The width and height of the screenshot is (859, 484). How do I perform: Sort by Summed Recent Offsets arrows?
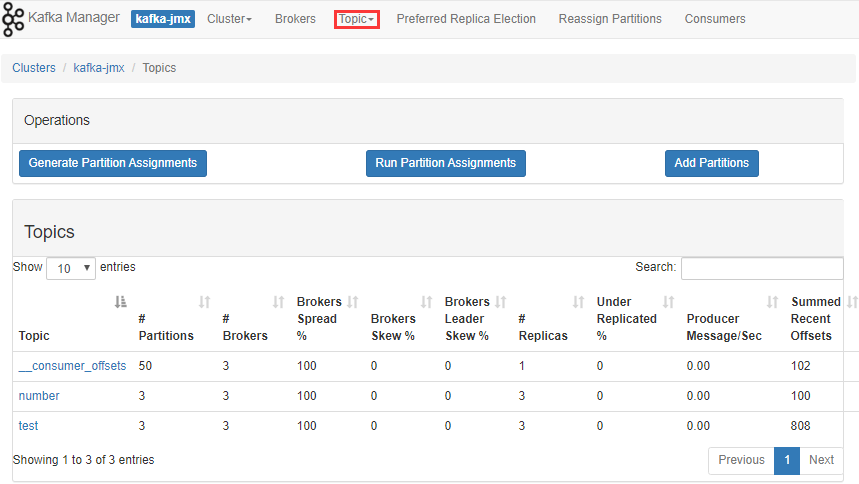852,301
